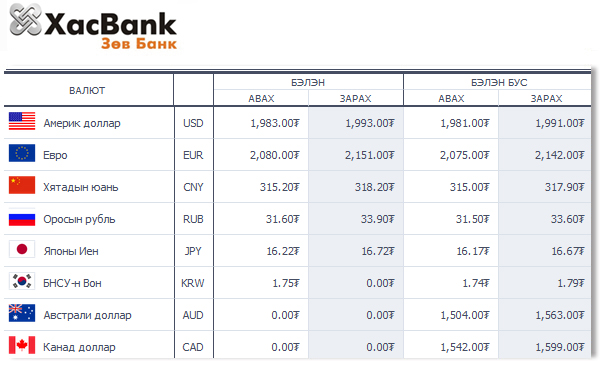This screenshot has height=371, width=602.
Task: Click the United States flag icon
Action: [22, 121]
